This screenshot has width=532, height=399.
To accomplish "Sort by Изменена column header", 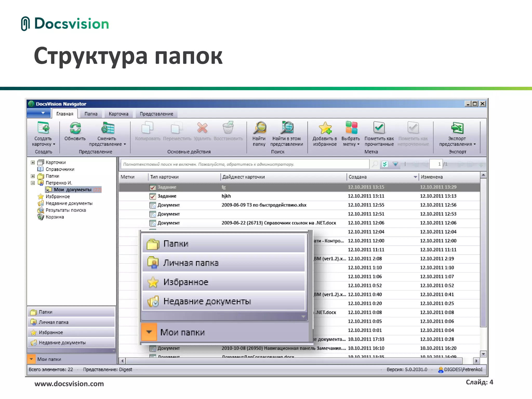I will (449, 177).
